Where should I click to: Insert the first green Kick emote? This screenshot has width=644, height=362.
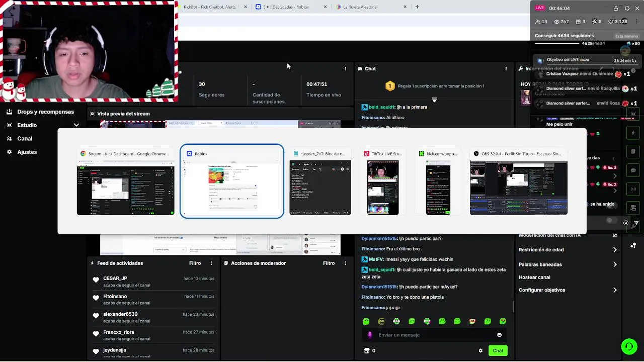pyautogui.click(x=366, y=321)
